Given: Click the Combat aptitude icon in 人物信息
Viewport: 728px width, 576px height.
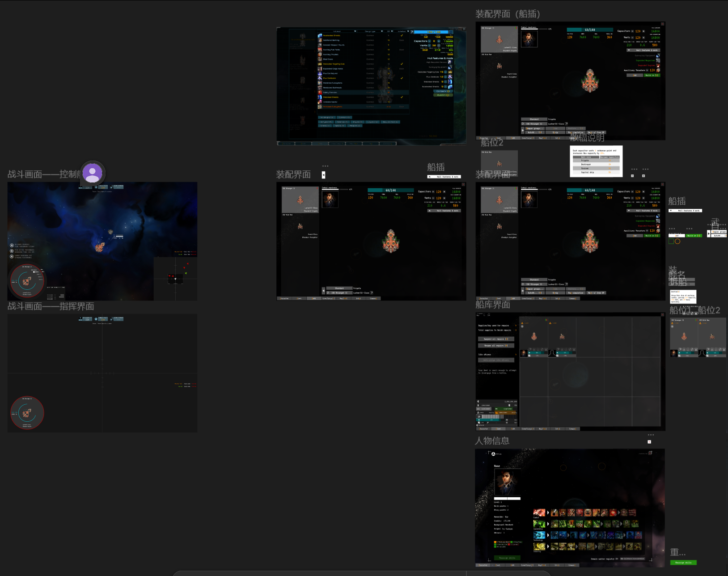Looking at the screenshot, I should click(539, 512).
